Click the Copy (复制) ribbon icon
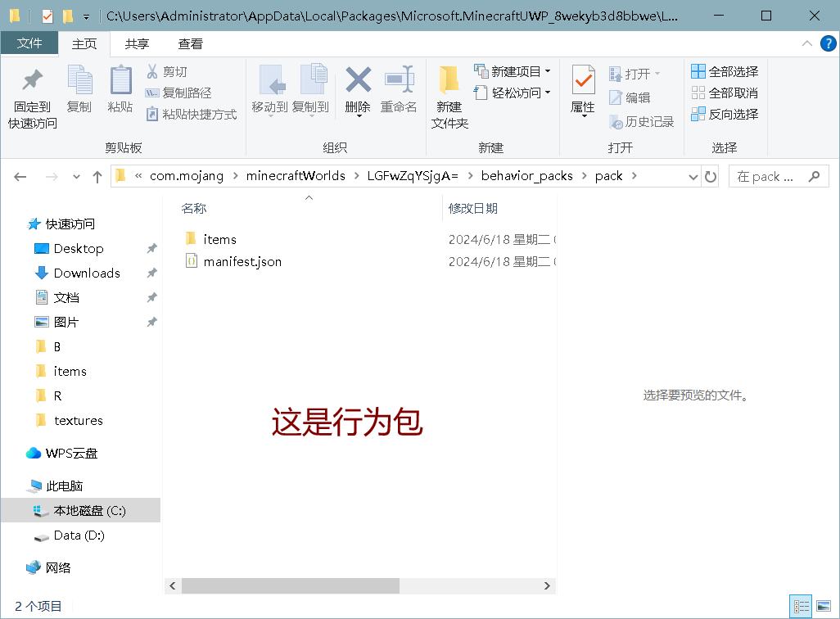 (x=79, y=89)
